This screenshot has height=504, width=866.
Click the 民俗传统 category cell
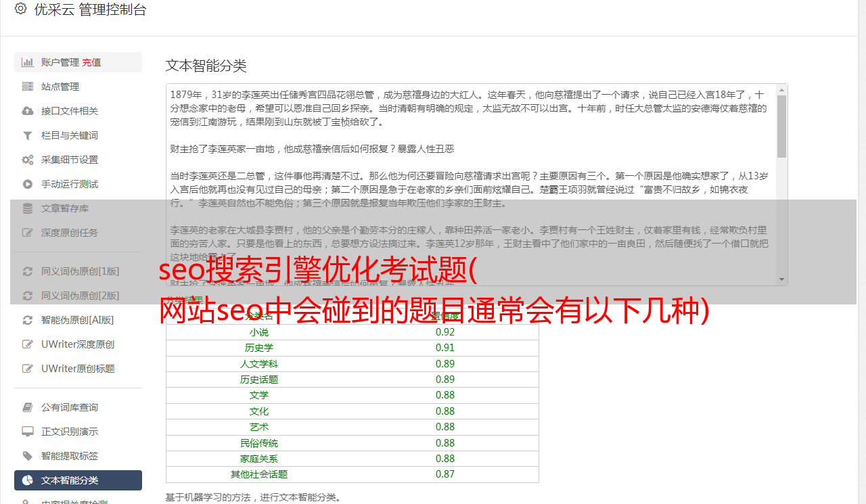pyautogui.click(x=259, y=443)
